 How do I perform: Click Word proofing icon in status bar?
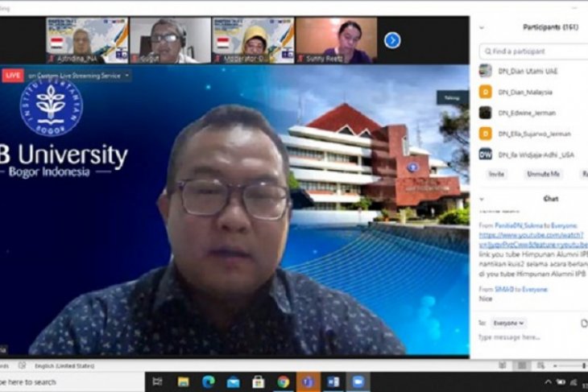(x=22, y=365)
